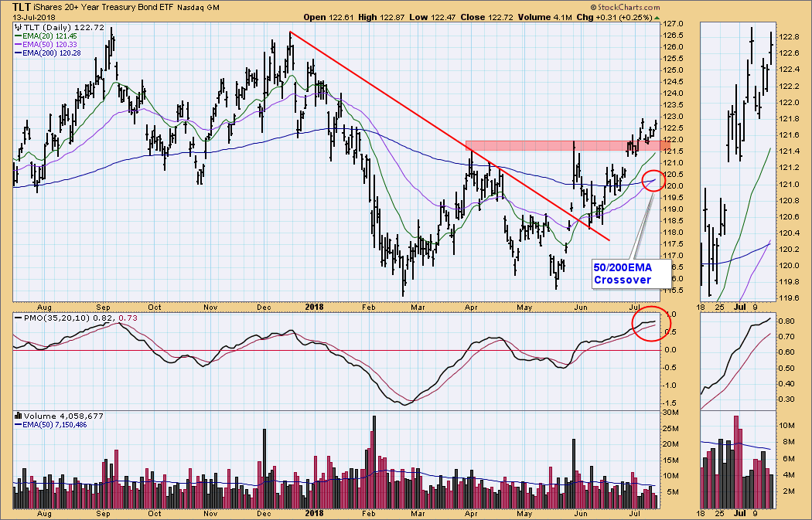Click the TLT ticker symbol in chart title

(21, 7)
